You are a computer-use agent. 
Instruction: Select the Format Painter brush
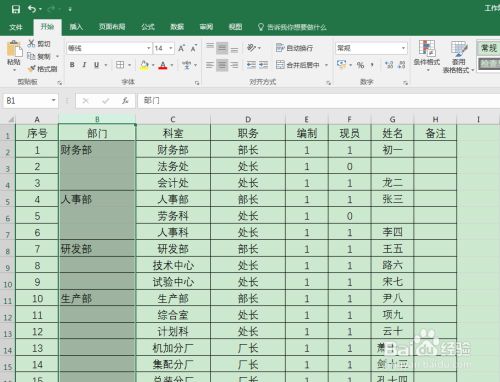[x=31, y=69]
